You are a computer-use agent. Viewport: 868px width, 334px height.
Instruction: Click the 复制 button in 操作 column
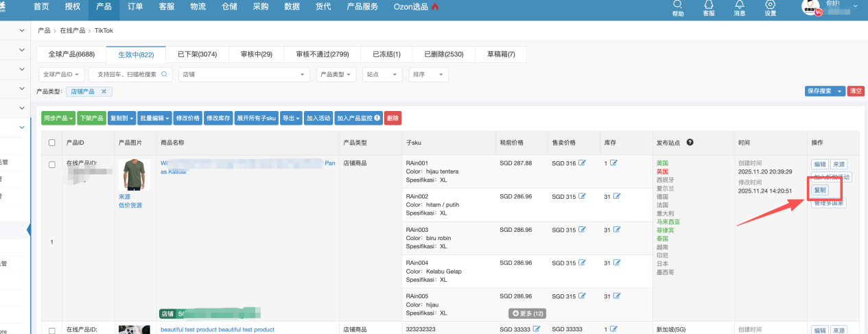tap(820, 190)
